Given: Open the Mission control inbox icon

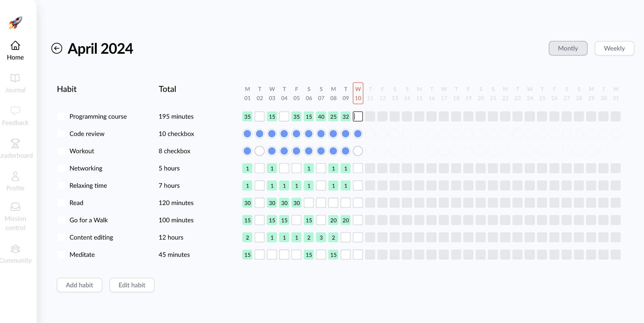Looking at the screenshot, I should click(x=15, y=207).
